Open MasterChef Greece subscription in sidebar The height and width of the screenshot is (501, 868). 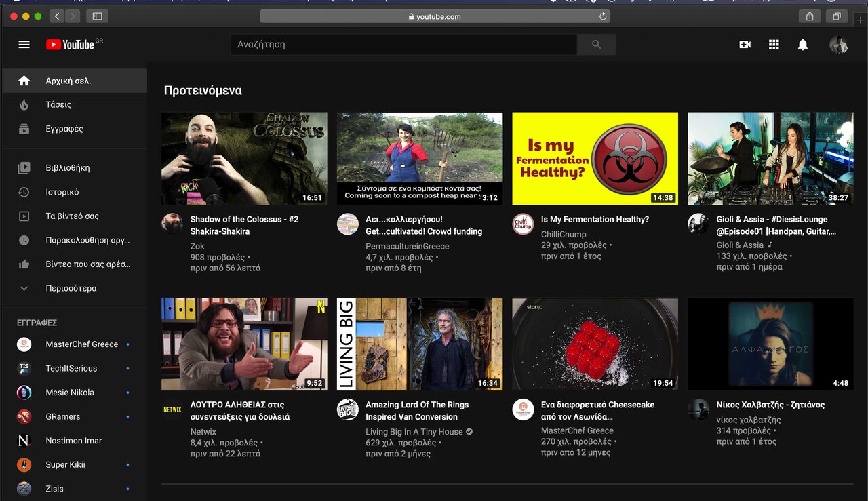[x=75, y=344]
